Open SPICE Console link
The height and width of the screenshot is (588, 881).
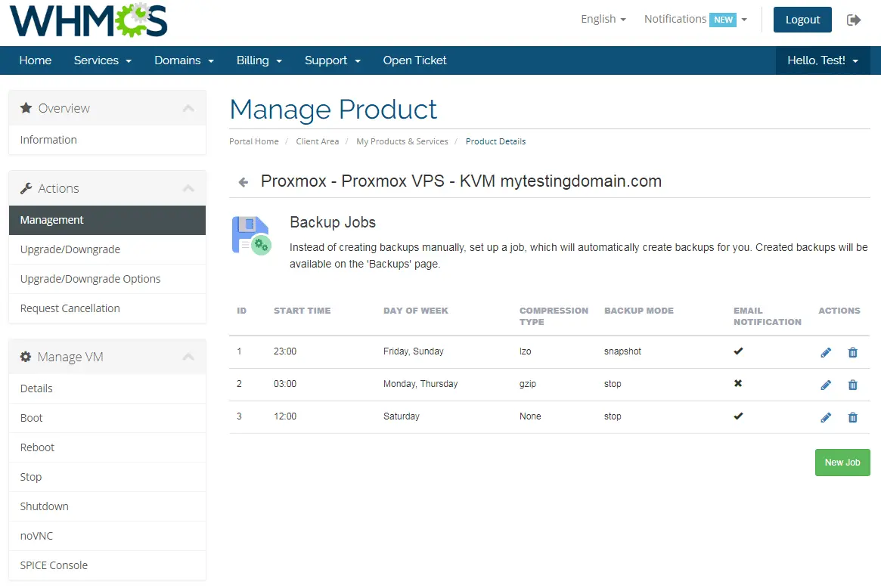click(107, 565)
